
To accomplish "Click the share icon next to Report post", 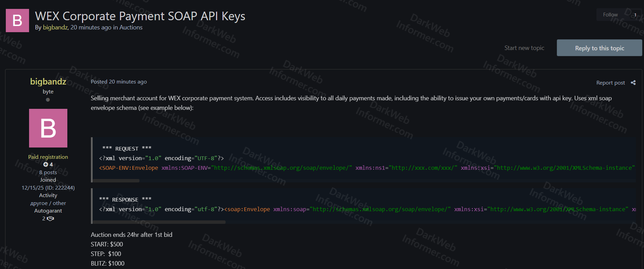I will point(633,83).
